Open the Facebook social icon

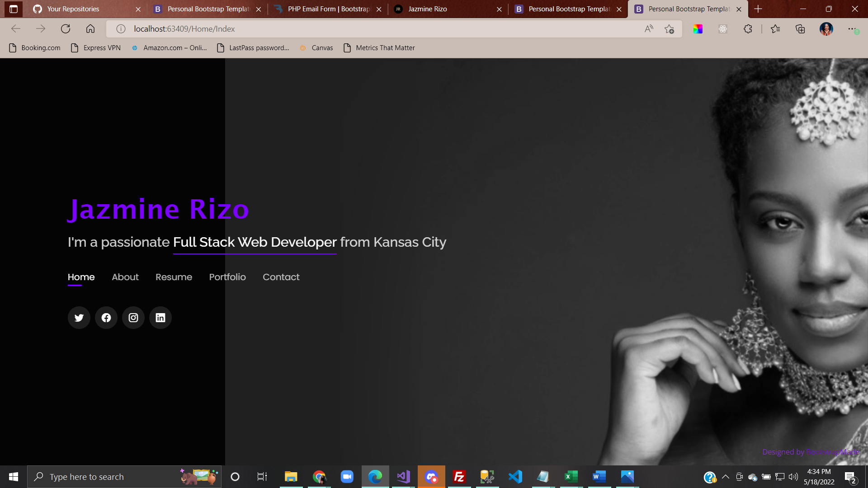pyautogui.click(x=106, y=318)
